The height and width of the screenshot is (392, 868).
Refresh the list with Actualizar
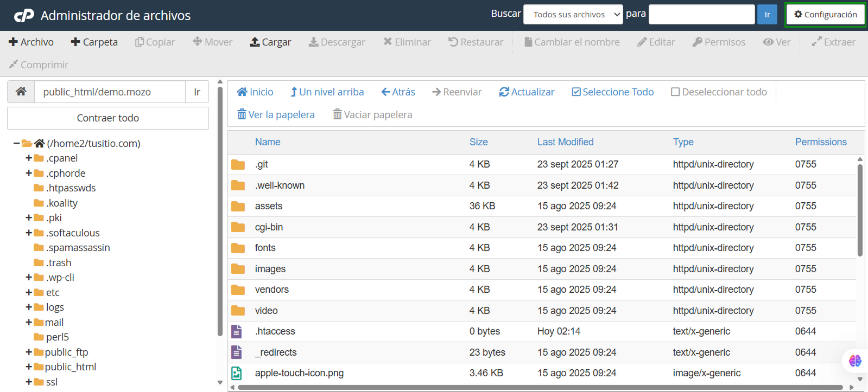click(x=527, y=92)
